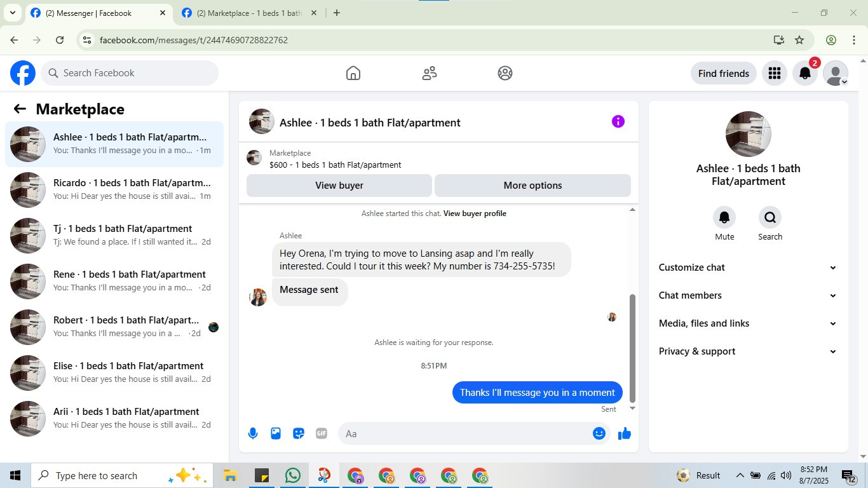Open Chrome three-dot menu

click(854, 40)
